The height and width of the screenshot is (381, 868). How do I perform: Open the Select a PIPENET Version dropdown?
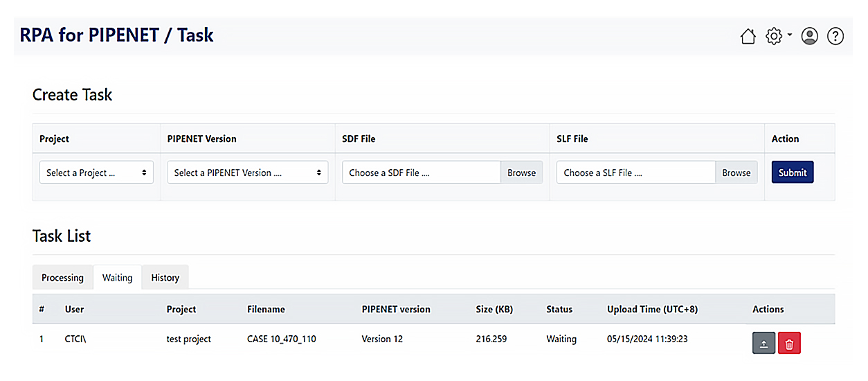tap(248, 172)
